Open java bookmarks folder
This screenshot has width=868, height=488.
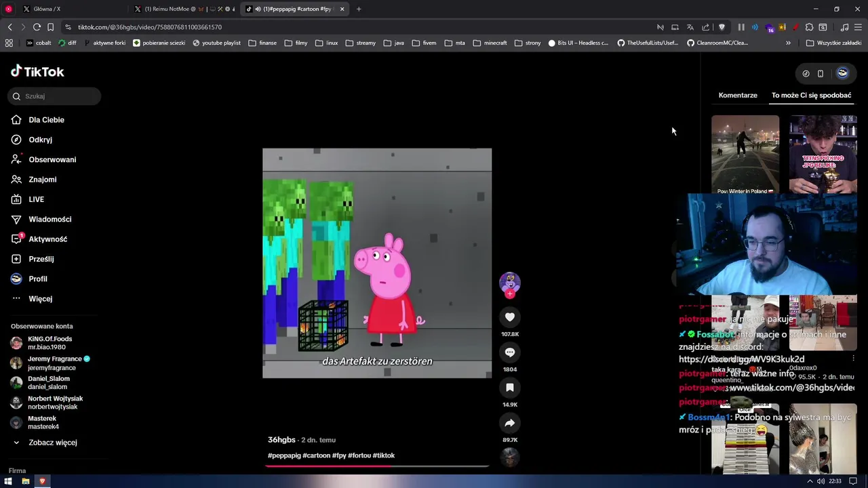[x=394, y=43]
